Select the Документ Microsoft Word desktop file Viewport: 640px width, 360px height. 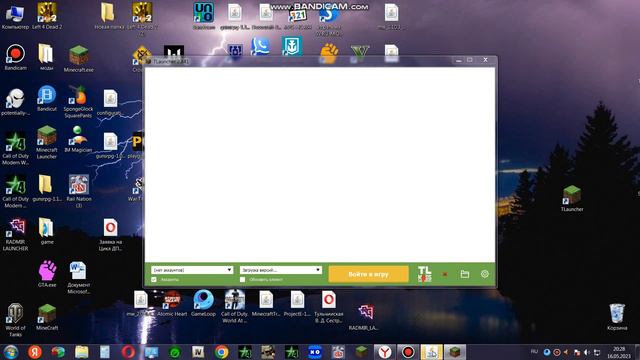point(78,278)
